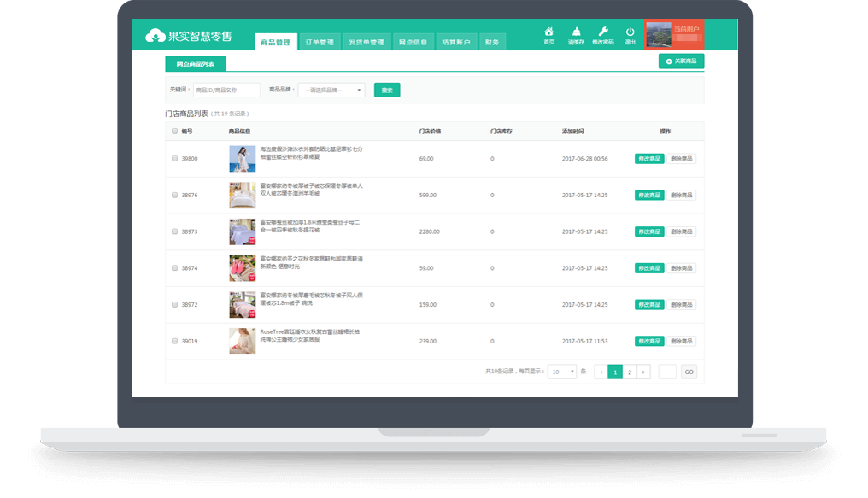Switch to the 财务 tab
Viewport: 868px width, 498px height.
point(492,40)
